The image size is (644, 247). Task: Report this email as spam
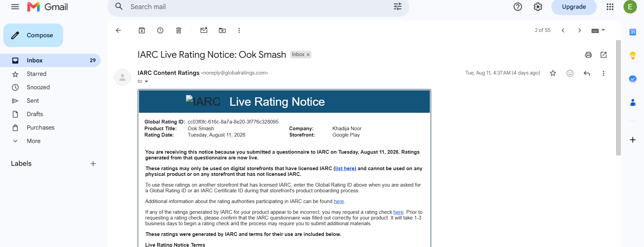[160, 31]
